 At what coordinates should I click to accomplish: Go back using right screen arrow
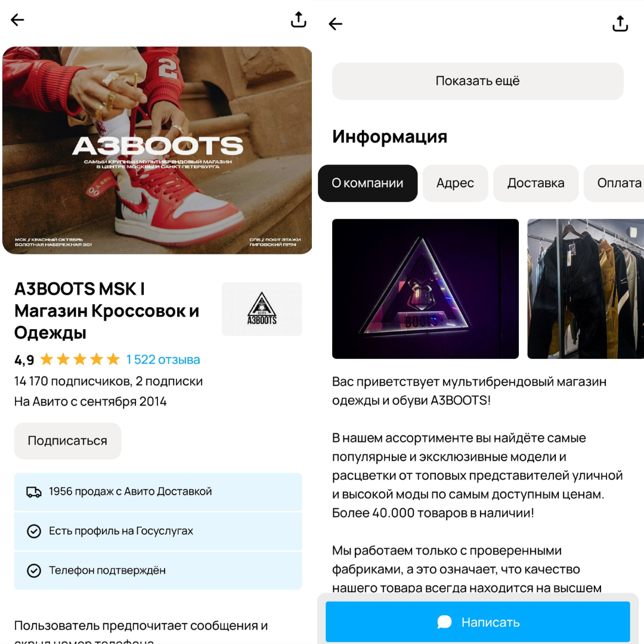point(336,24)
